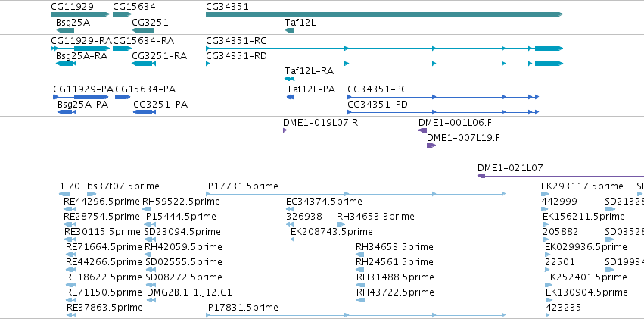Select the CG34351-PC protein track
The height and width of the screenshot is (319, 644).
point(443,97)
